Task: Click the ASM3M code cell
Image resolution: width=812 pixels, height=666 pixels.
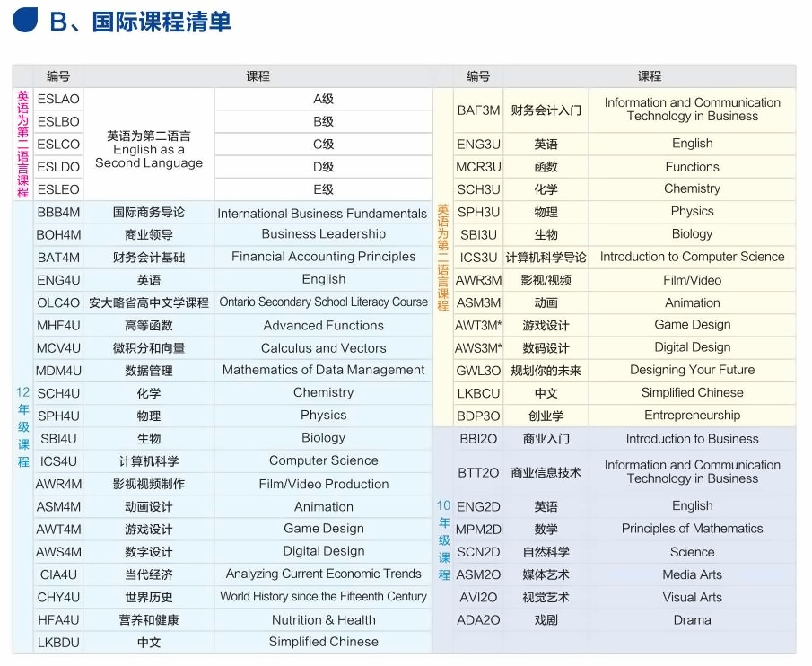Action: (478, 303)
